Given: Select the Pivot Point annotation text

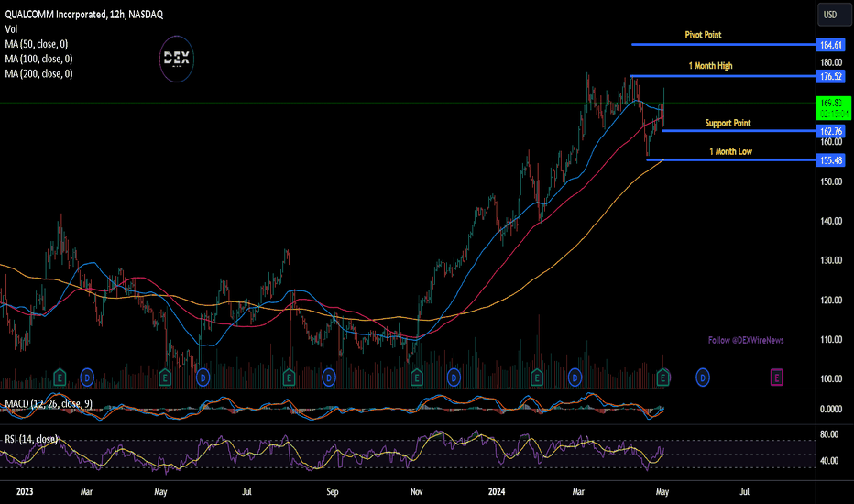Looking at the screenshot, I should [x=703, y=35].
